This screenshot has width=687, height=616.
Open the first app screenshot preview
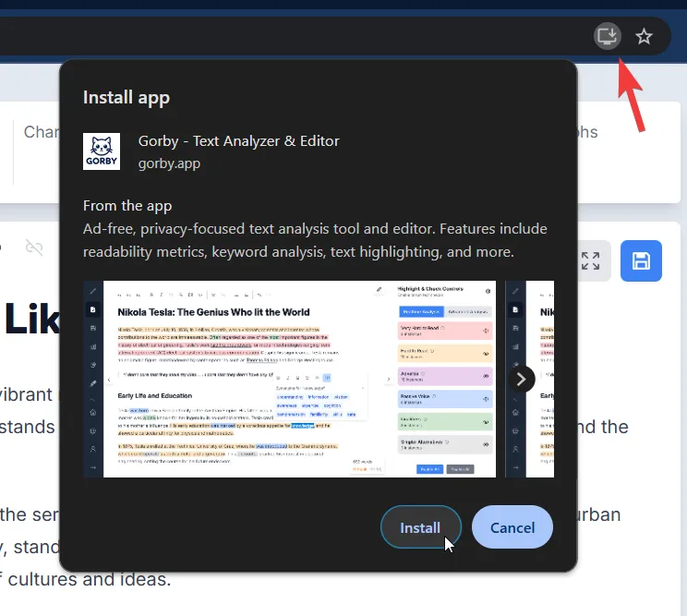point(290,379)
